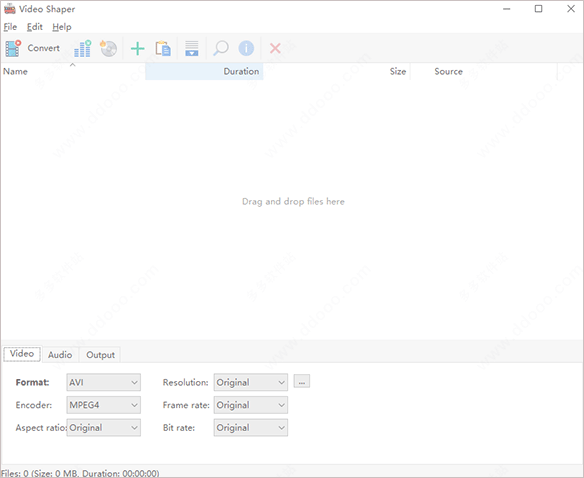Expand the Frame rate dropdown
The height and width of the screenshot is (478, 584).
(251, 405)
